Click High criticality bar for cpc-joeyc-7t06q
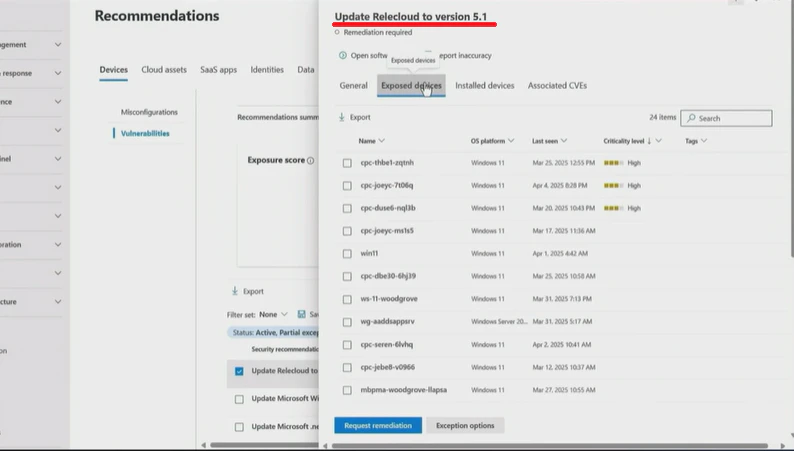Viewport: 794px width, 451px height. tap(614, 186)
